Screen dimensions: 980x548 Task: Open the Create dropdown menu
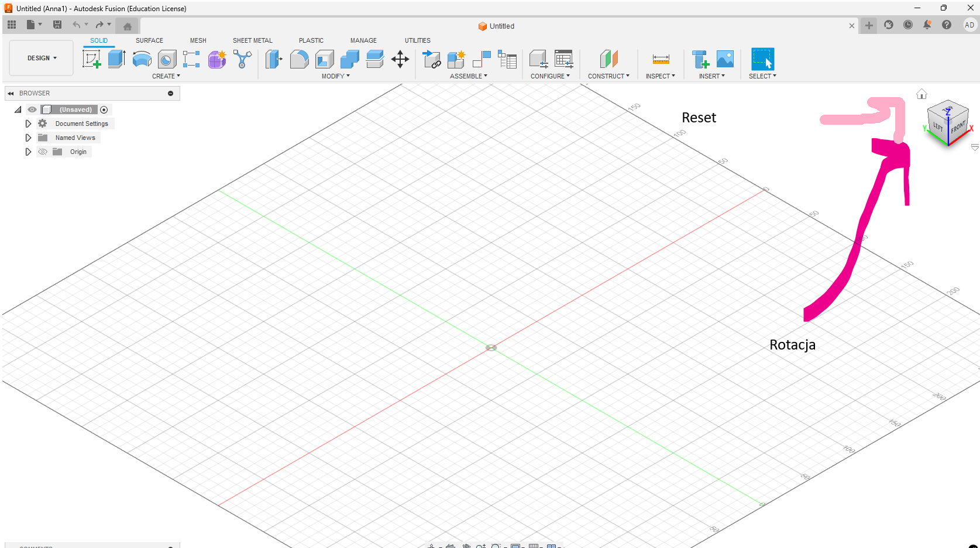tap(166, 76)
